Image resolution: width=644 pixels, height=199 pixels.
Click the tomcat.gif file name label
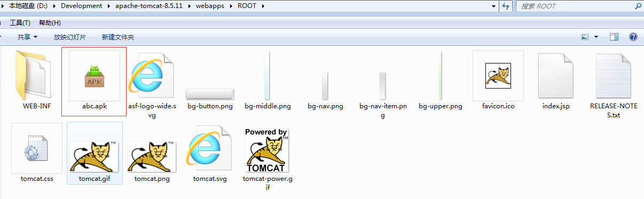tap(95, 178)
